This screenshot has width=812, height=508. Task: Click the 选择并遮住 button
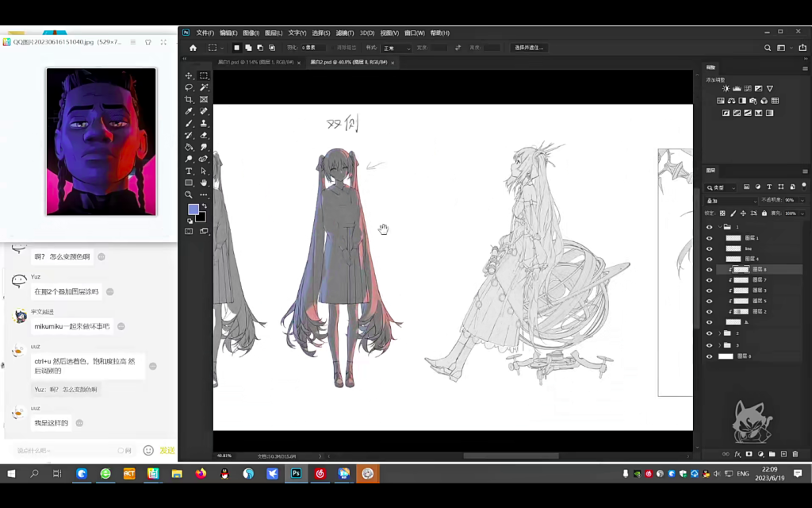529,48
